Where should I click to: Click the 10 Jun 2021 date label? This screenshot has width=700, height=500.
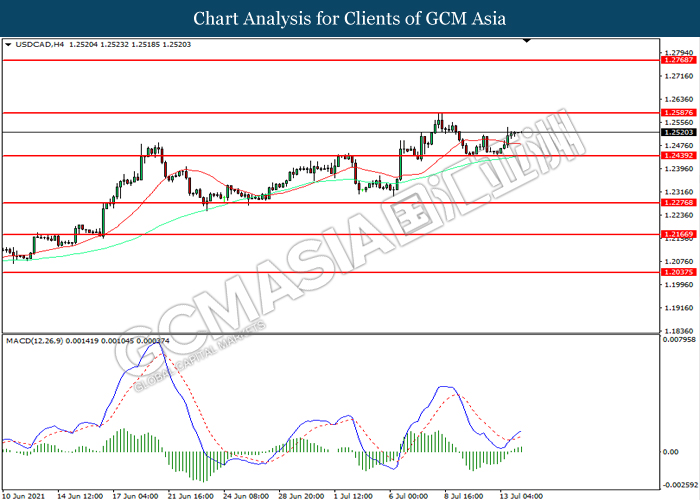(x=23, y=496)
